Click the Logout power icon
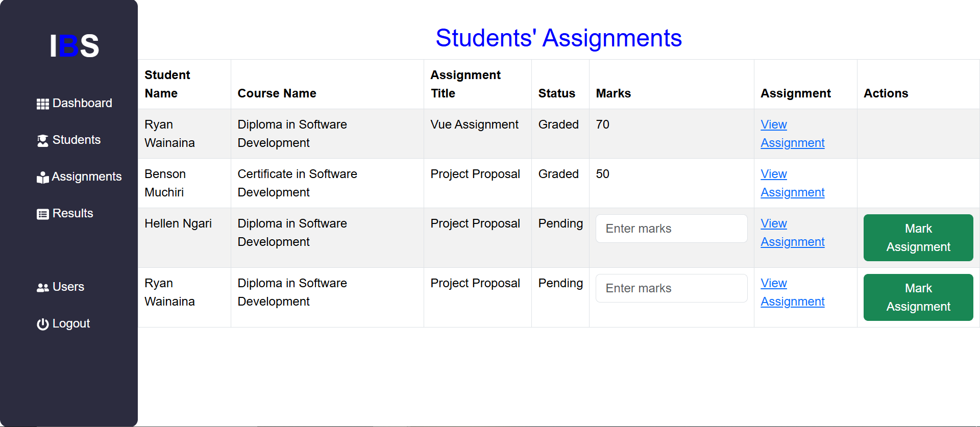 pyautogui.click(x=42, y=324)
